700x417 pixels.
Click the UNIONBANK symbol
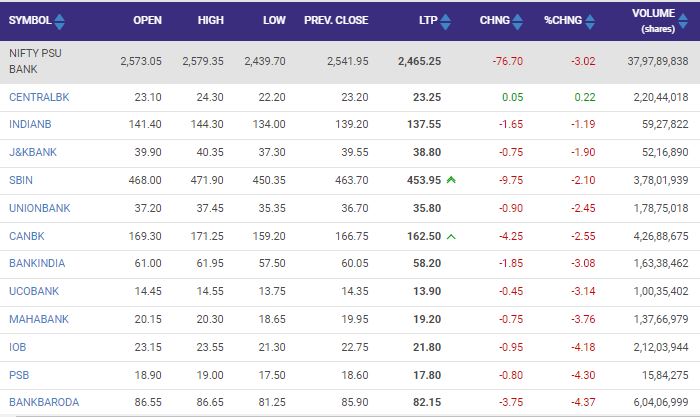[38, 208]
